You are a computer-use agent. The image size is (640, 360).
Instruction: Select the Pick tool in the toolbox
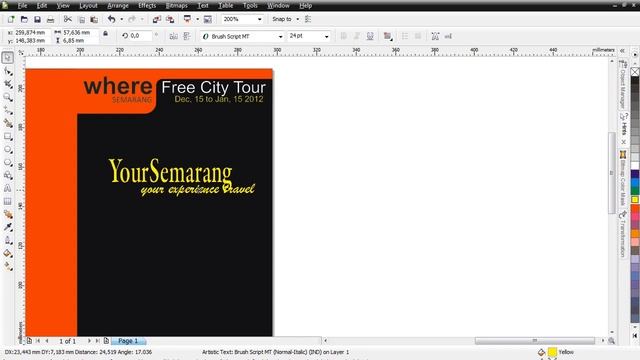pos(8,58)
